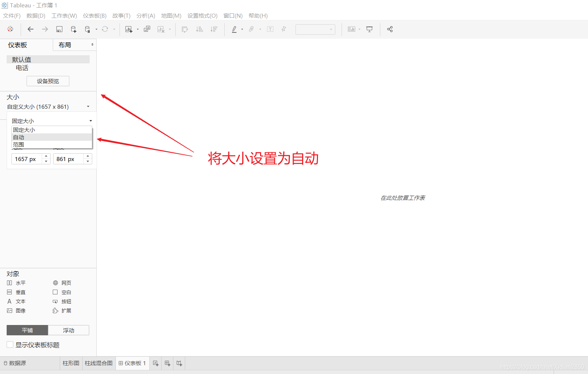Select 仪表板 1 sheet tab

pos(132,363)
